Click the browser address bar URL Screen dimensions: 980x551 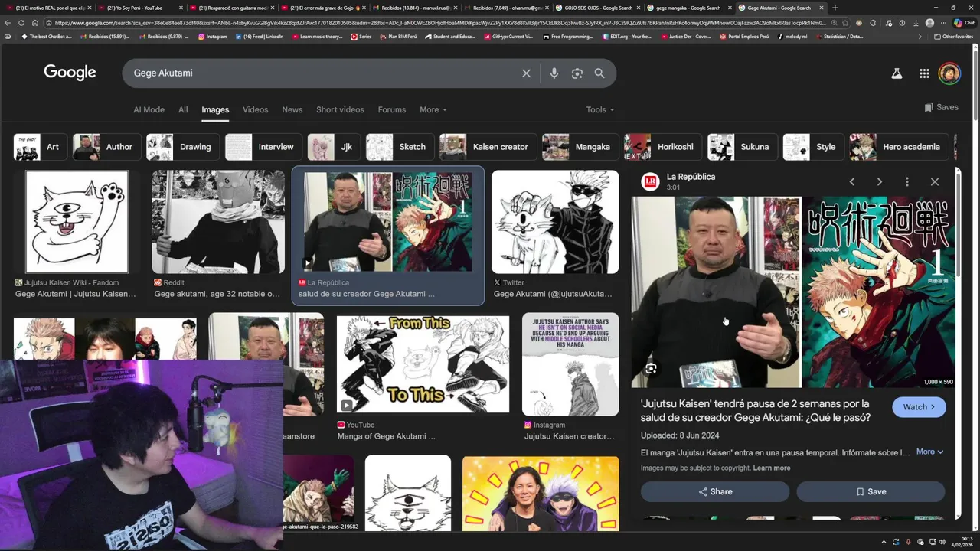pos(440,23)
